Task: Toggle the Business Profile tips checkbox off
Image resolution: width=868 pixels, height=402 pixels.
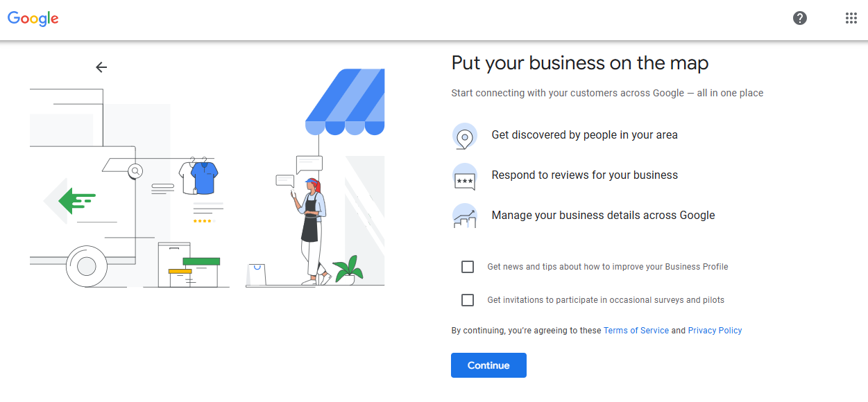Action: (467, 266)
